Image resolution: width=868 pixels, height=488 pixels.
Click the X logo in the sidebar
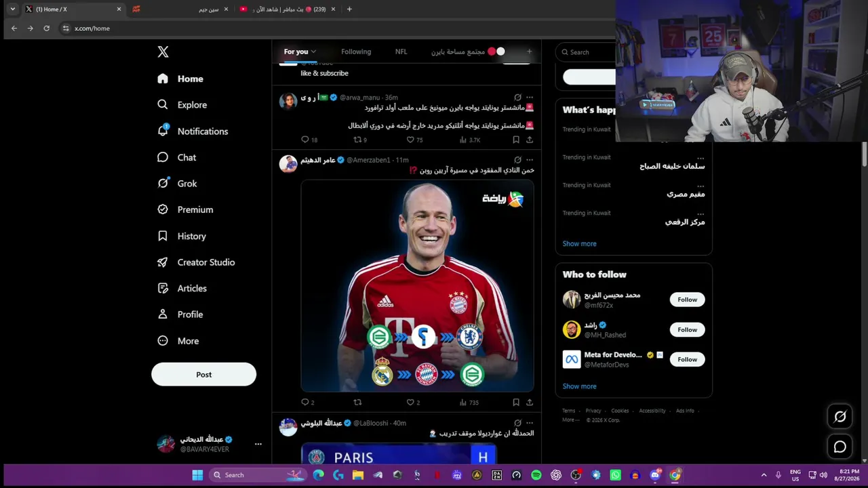click(163, 52)
